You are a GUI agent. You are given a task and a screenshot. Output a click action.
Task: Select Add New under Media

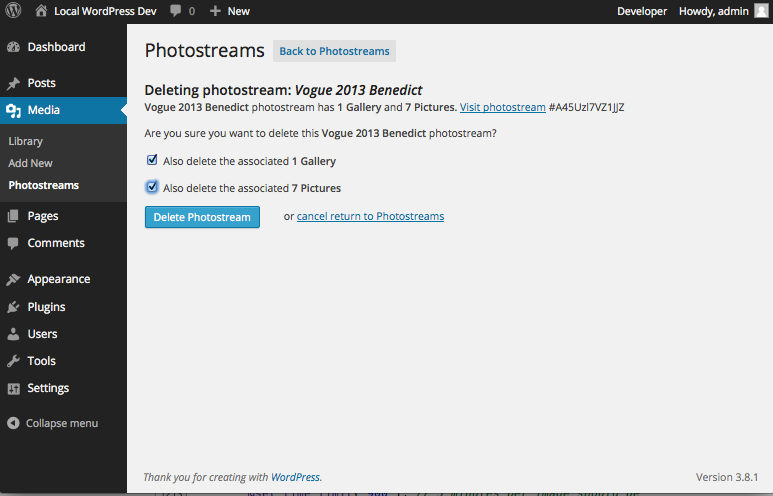(30, 163)
